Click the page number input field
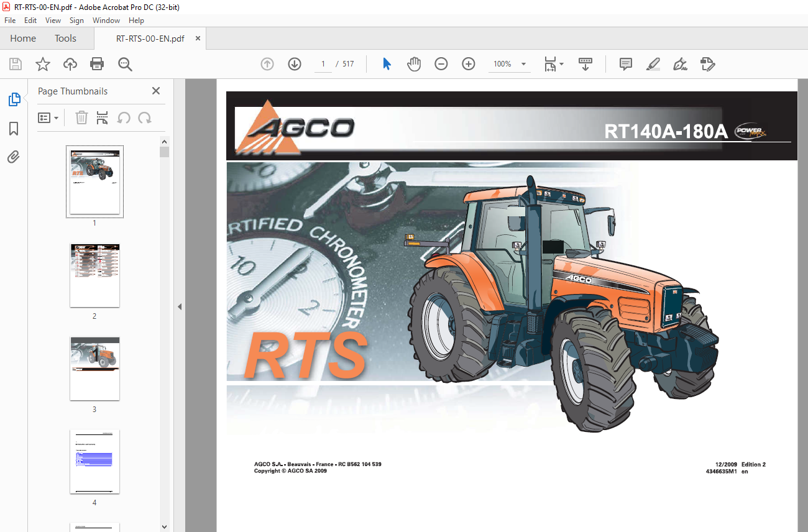The width and height of the screenshot is (808, 532). tap(323, 64)
